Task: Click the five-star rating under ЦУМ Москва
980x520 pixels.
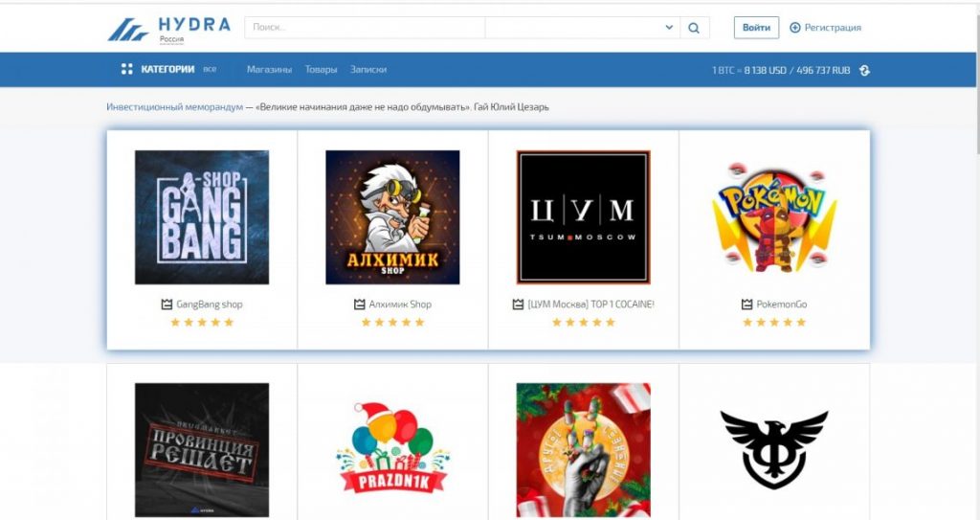Action: [x=583, y=323]
